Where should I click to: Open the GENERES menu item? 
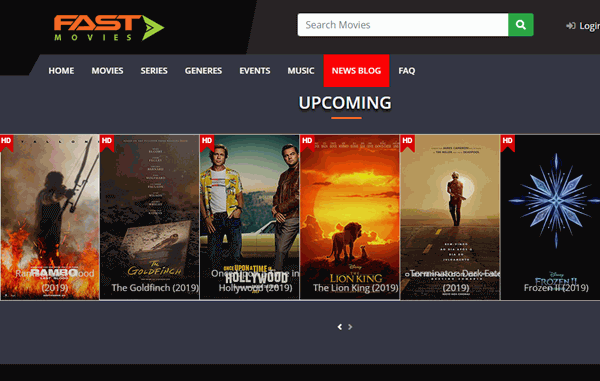pyautogui.click(x=203, y=71)
